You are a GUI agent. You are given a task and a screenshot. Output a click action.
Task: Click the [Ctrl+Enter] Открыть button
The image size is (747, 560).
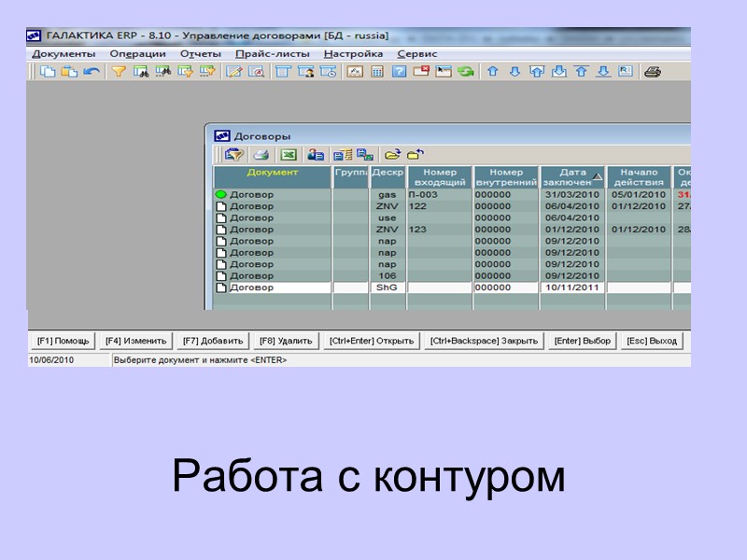pos(372,341)
